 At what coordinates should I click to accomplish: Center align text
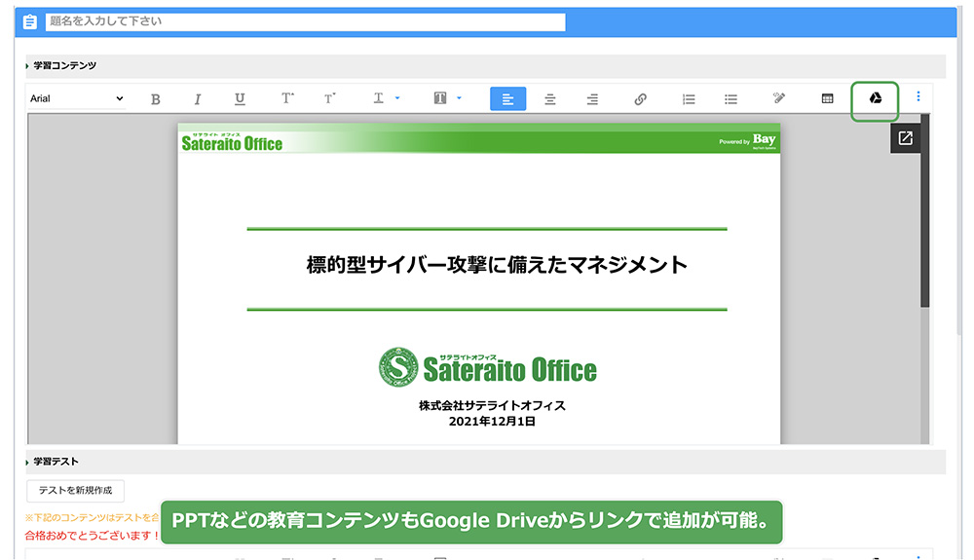[549, 99]
